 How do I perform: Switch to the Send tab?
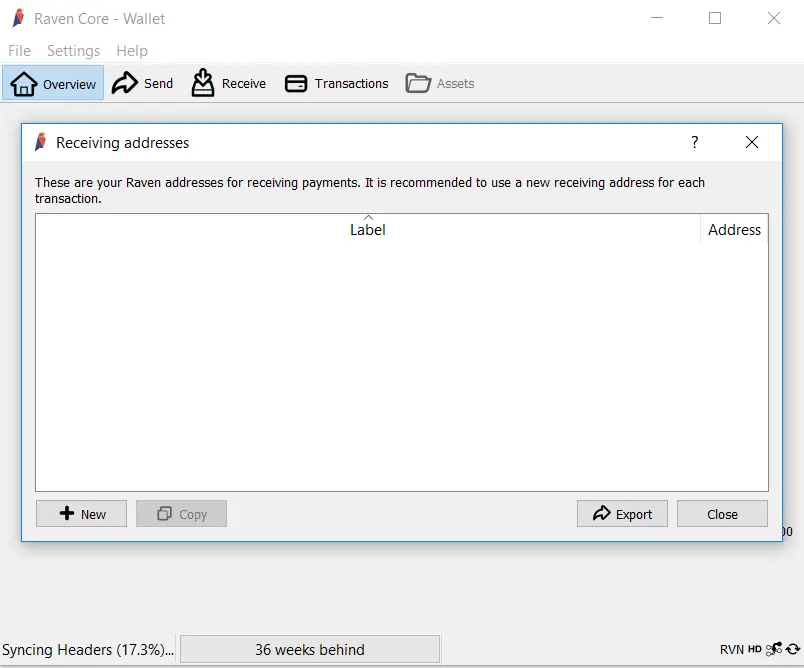143,83
